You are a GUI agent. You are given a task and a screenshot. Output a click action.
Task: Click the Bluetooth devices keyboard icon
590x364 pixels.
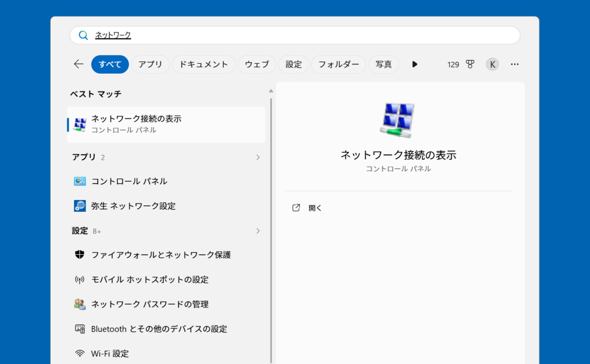80,329
